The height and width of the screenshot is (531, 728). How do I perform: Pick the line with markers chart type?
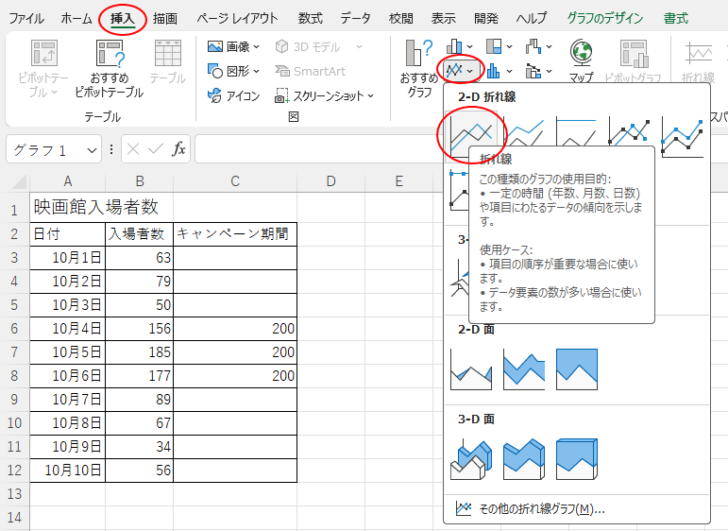(630, 134)
